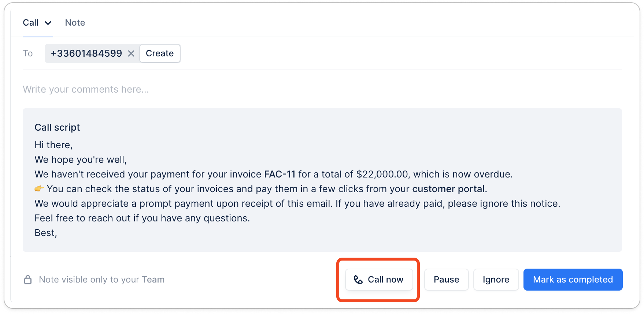Screen dimensions: 644x314
Task: Click the 'Note visible only to your Team' text
Action: coord(101,280)
